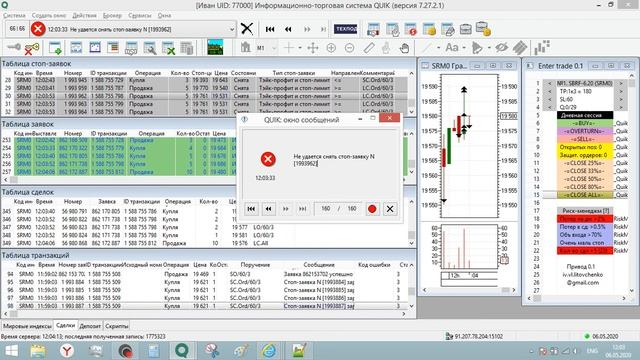The image size is (640, 360).
Task: Open the Действия menu
Action: [x=84, y=16]
